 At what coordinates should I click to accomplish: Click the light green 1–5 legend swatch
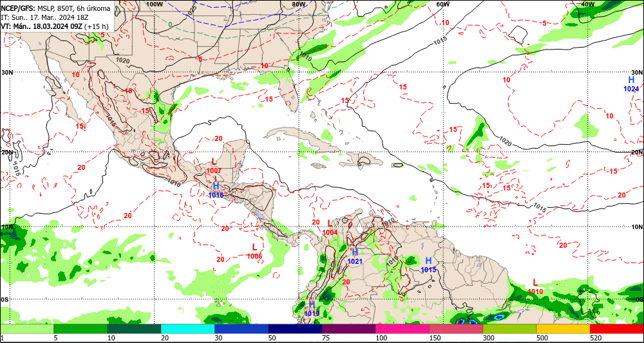(x=26, y=329)
